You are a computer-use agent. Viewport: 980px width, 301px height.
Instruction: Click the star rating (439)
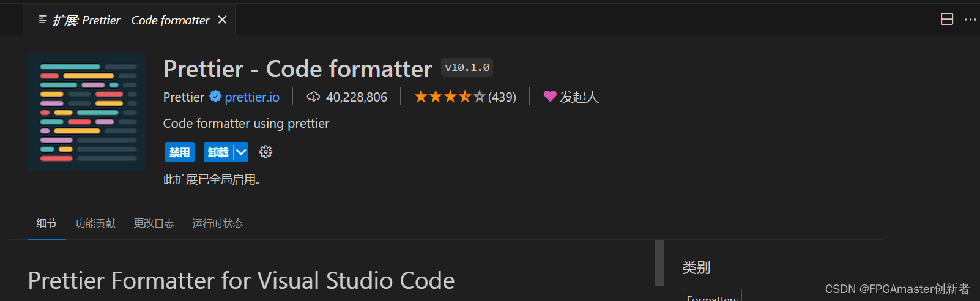click(x=465, y=97)
